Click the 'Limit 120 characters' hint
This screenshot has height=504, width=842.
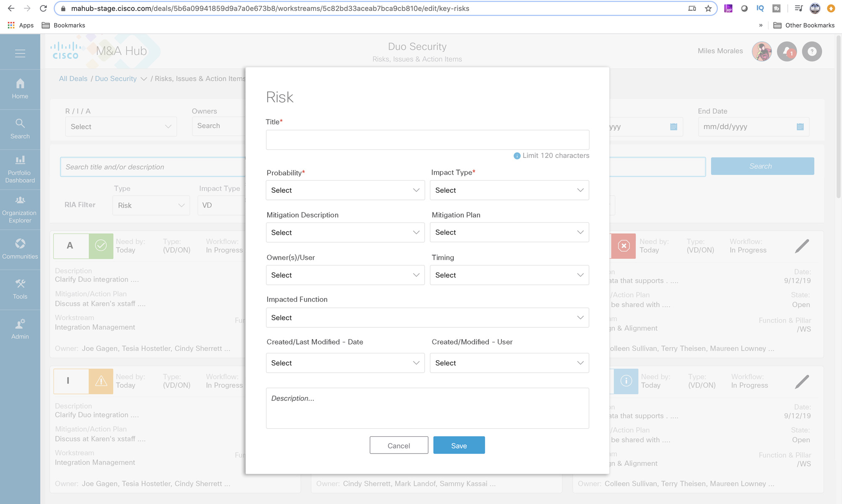pos(556,156)
